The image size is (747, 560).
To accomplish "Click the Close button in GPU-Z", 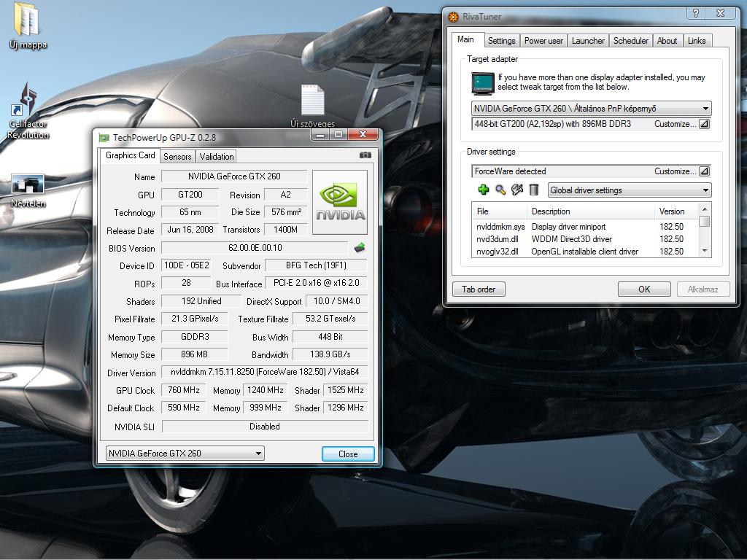I will point(348,454).
